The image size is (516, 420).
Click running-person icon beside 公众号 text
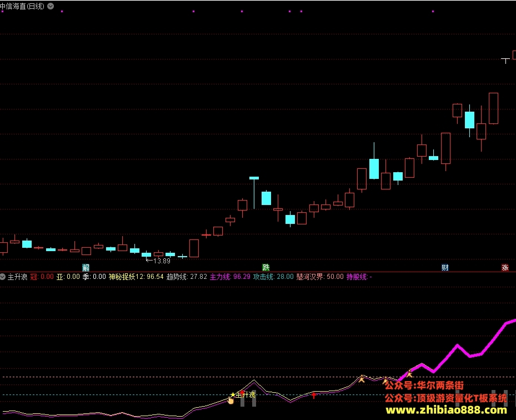(385, 381)
